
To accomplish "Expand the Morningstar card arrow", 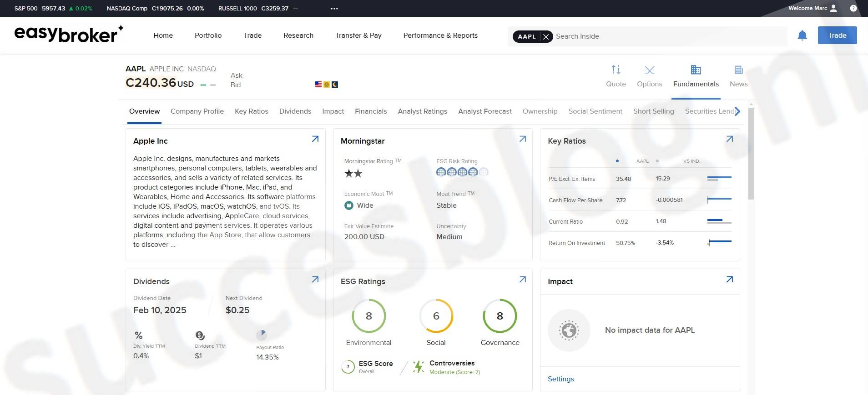I will click(522, 139).
